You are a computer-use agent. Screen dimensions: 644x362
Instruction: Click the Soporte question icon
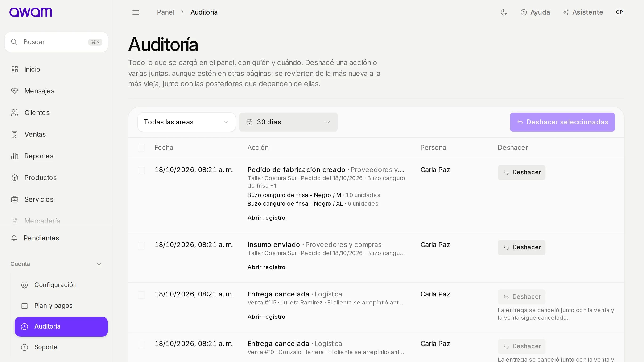[x=25, y=347]
